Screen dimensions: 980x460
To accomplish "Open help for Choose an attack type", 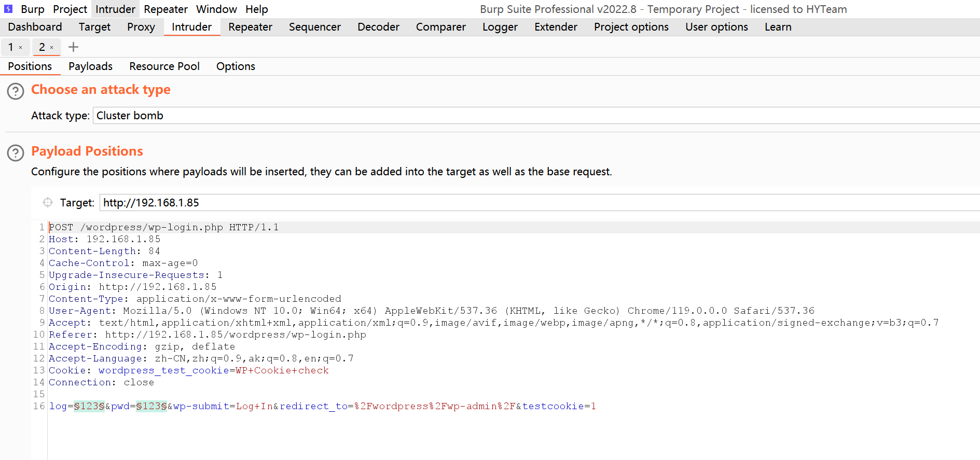I will point(16,91).
